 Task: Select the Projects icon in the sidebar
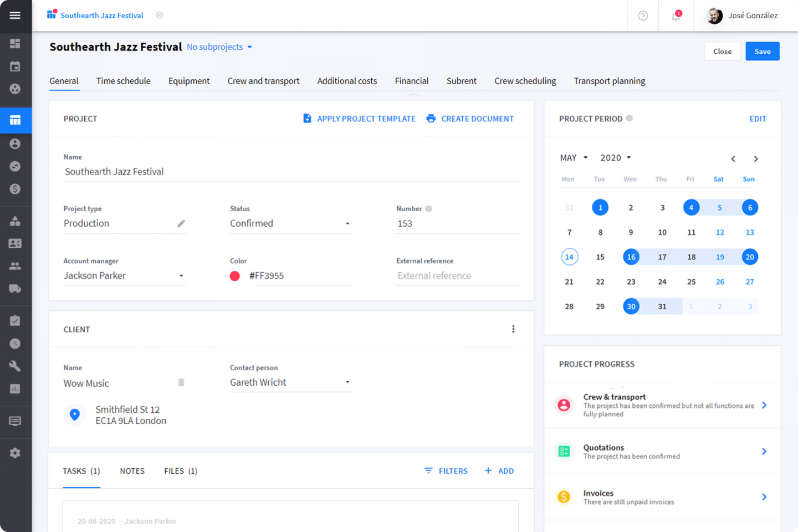pyautogui.click(x=16, y=120)
